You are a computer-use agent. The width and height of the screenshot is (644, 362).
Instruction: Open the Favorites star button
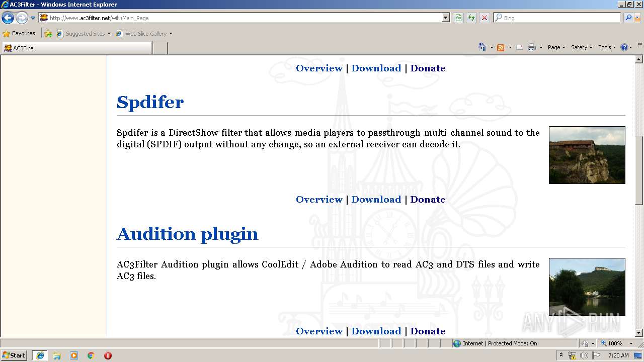click(19, 34)
